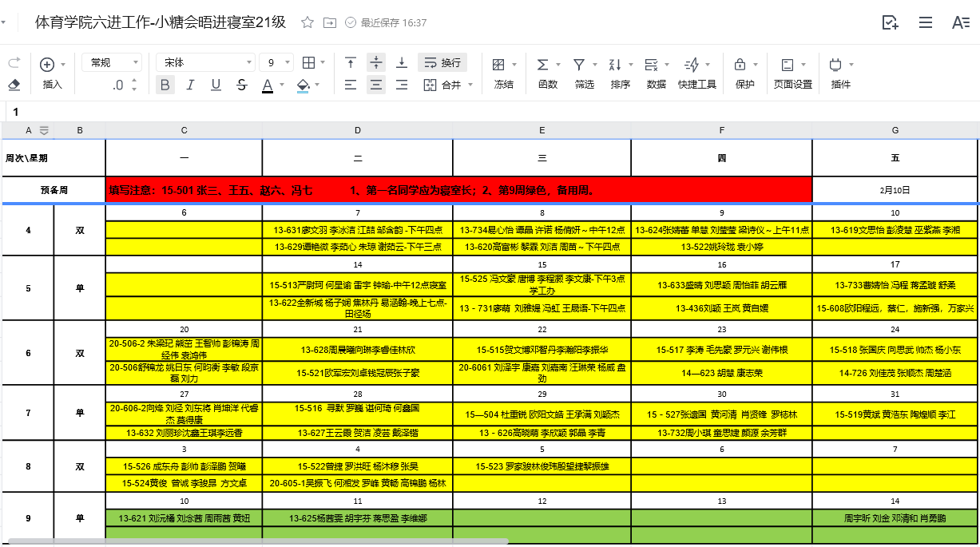The width and height of the screenshot is (980, 547).
Task: Select column D header
Action: pos(357,130)
